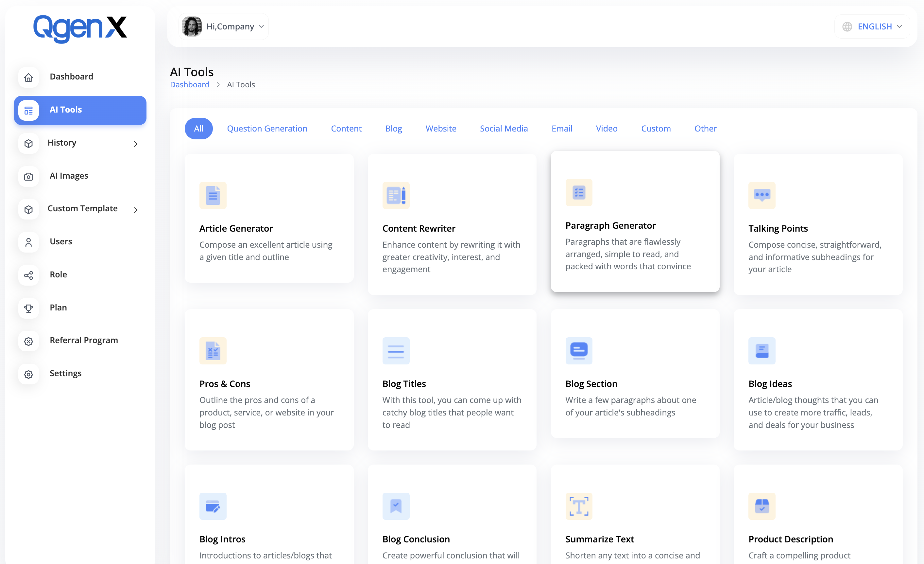Click the Dashboard home icon in sidebar

[28, 77]
